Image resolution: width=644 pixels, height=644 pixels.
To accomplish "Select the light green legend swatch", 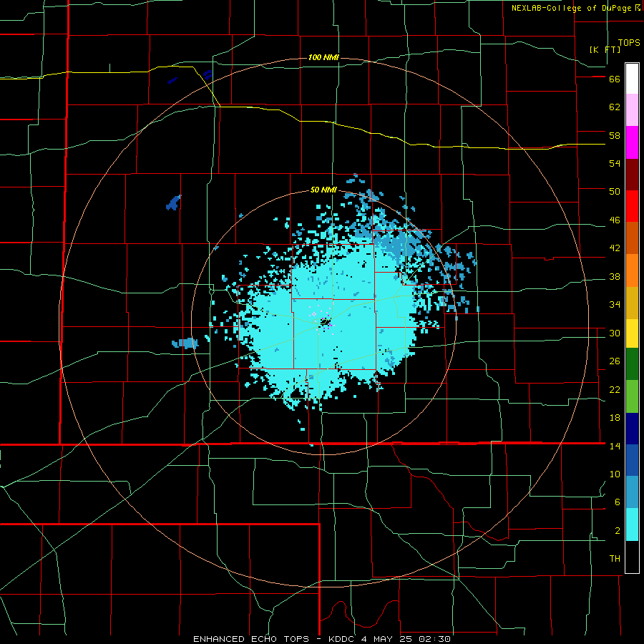I will (632, 396).
